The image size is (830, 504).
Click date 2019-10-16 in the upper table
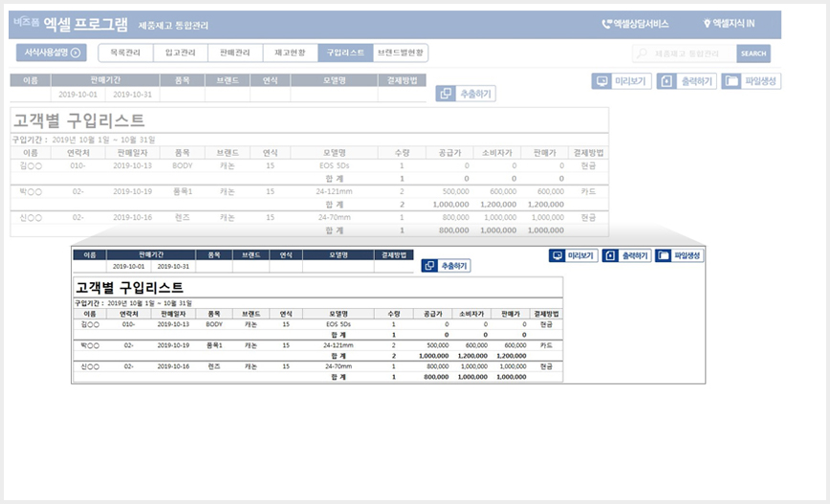click(132, 218)
